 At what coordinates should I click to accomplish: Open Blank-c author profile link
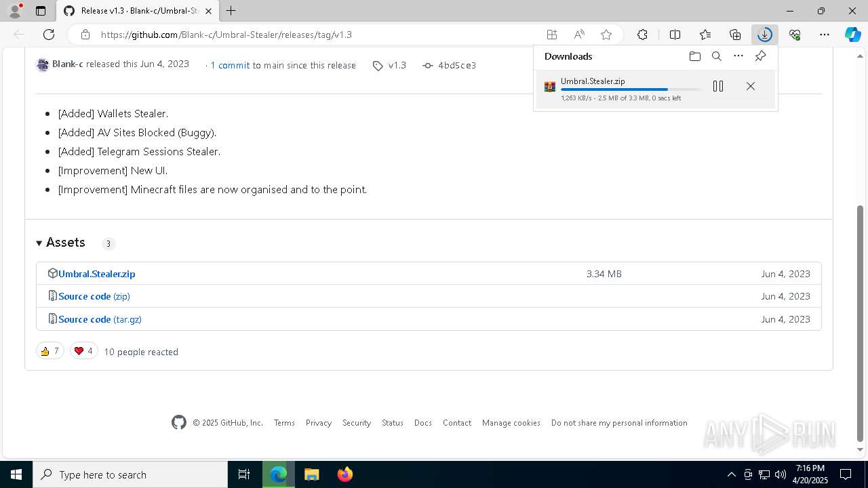pos(67,64)
